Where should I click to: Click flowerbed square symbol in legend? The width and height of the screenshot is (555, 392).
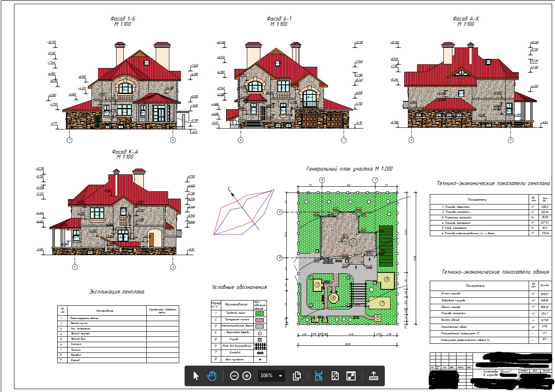[x=260, y=340]
